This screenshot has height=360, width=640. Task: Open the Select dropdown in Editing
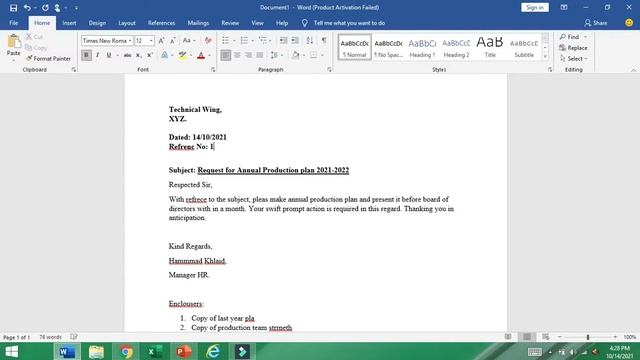pyautogui.click(x=574, y=59)
